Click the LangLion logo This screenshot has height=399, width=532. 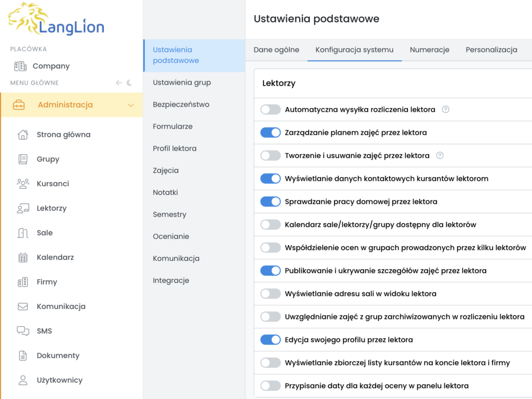(x=56, y=20)
